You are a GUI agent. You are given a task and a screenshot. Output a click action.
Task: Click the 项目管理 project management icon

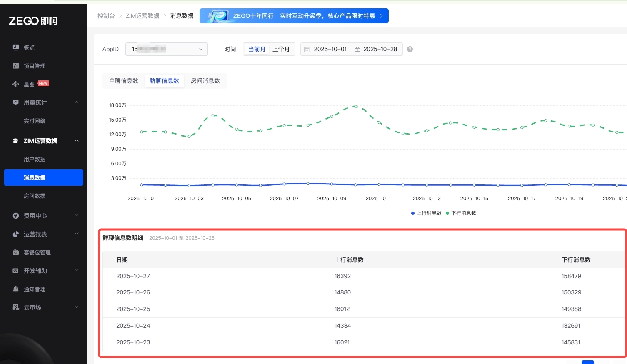click(x=16, y=66)
